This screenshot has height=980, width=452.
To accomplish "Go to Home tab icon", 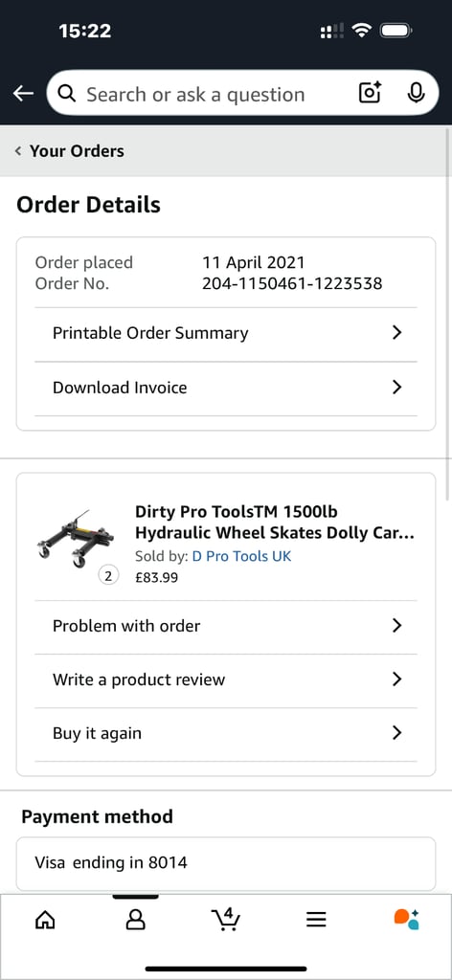I will click(x=45, y=920).
